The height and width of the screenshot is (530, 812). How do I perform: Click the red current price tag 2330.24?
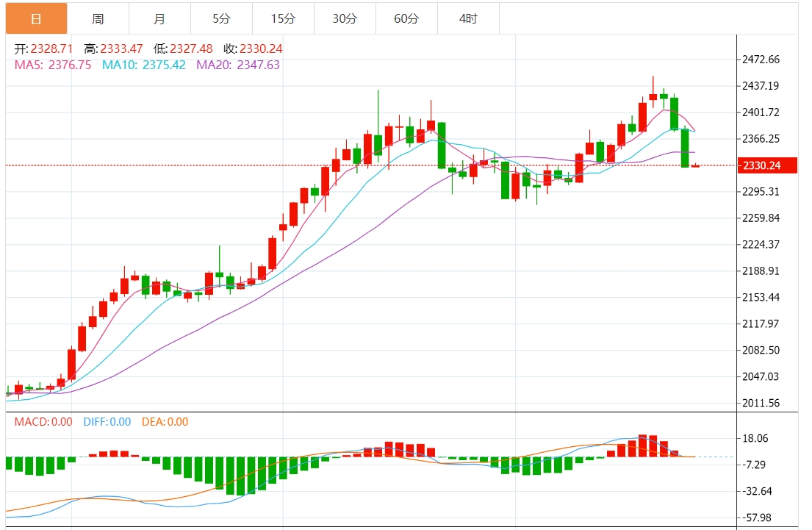(767, 165)
